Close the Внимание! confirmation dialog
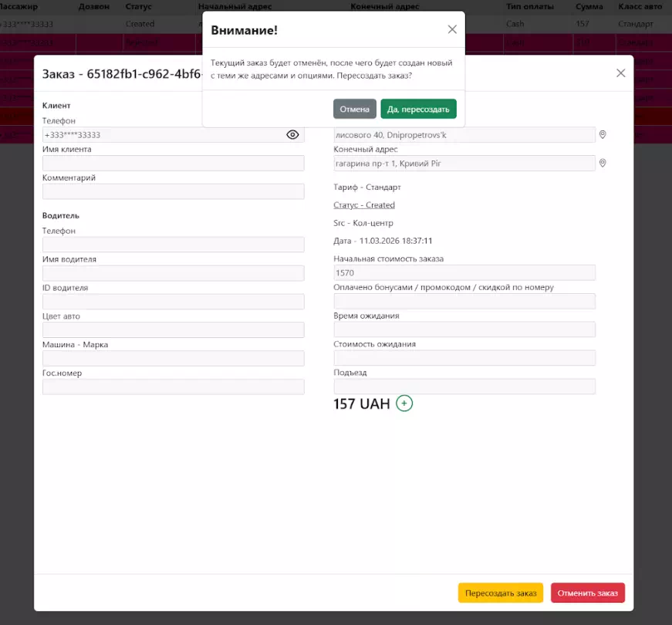 point(452,29)
